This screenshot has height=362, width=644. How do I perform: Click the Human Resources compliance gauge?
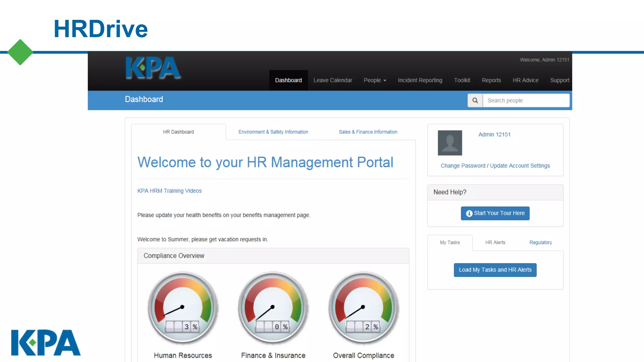(x=183, y=308)
